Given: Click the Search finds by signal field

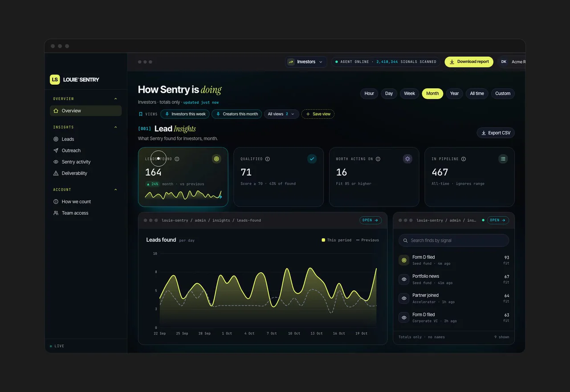Looking at the screenshot, I should (454, 241).
